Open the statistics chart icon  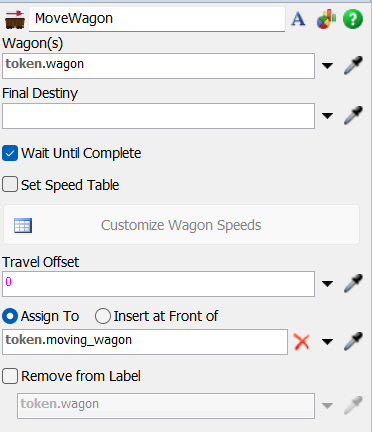(326, 19)
